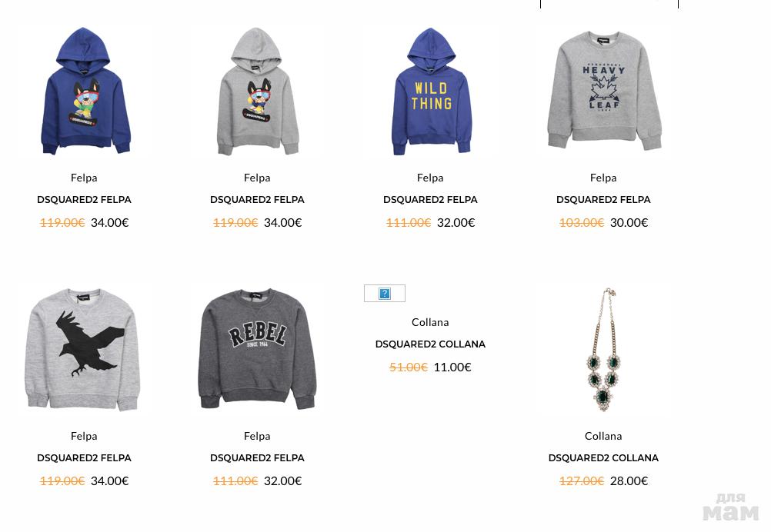View the grey Heavy Leaf sweatshirt image

[x=604, y=90]
